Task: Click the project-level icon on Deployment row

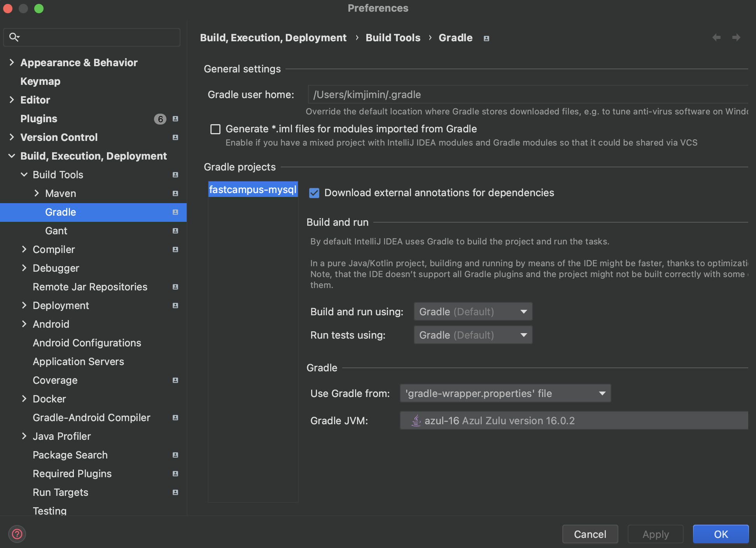Action: [x=175, y=306]
